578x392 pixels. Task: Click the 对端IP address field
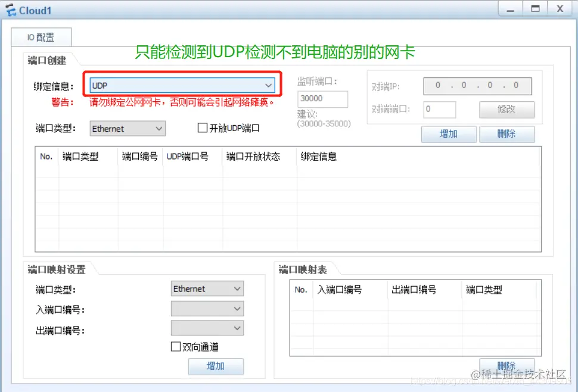477,86
